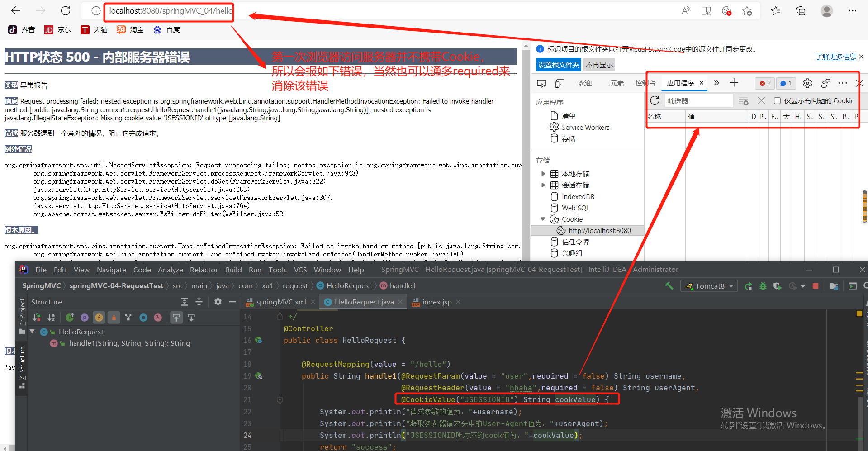Open the 百度 bookmark
Viewport: 868px width, 451px height.
click(166, 29)
